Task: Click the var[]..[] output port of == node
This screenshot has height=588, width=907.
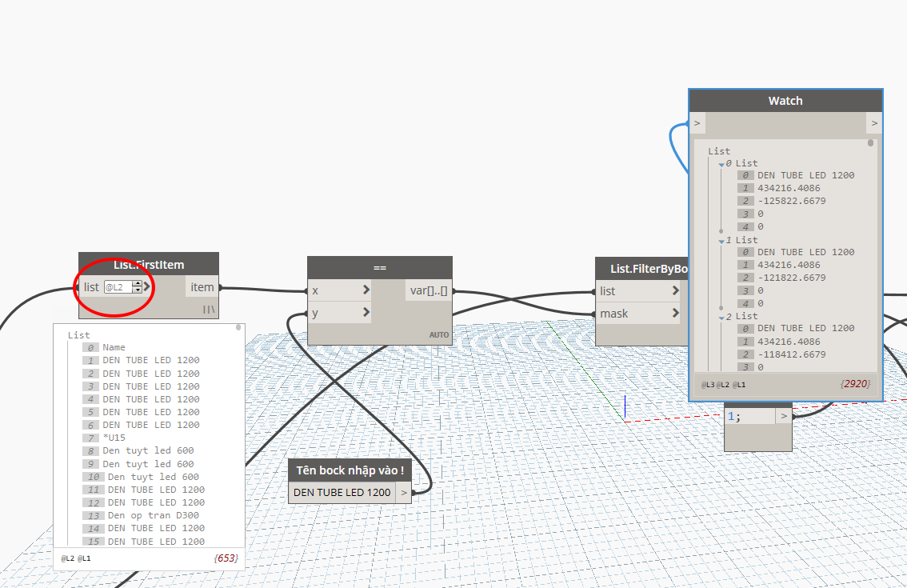Action: tap(429, 290)
